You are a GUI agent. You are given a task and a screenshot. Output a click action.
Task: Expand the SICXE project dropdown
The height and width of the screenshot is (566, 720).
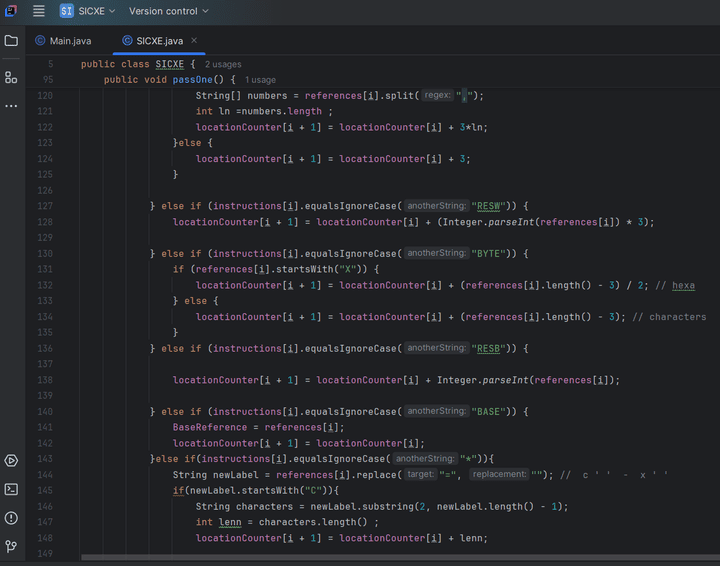[88, 11]
